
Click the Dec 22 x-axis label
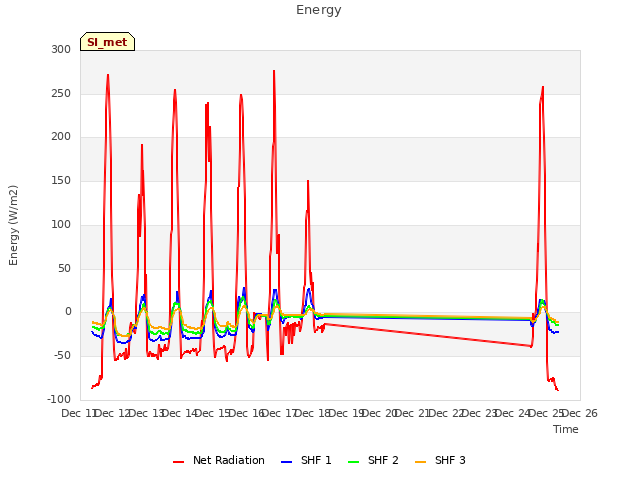click(447, 413)
